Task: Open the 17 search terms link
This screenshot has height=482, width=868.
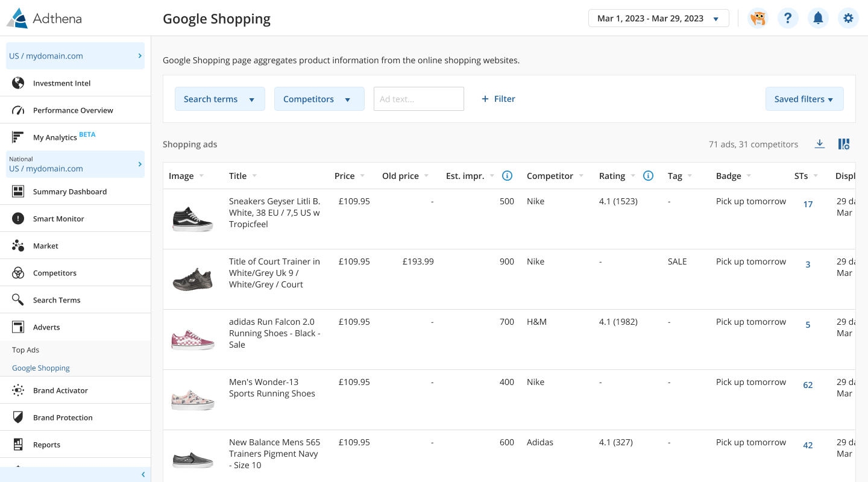Action: pyautogui.click(x=808, y=204)
